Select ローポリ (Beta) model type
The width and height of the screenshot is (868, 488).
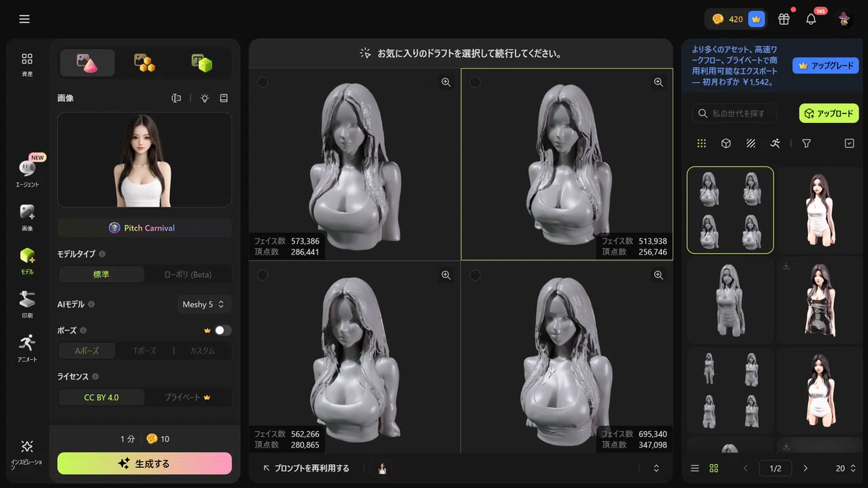click(188, 275)
